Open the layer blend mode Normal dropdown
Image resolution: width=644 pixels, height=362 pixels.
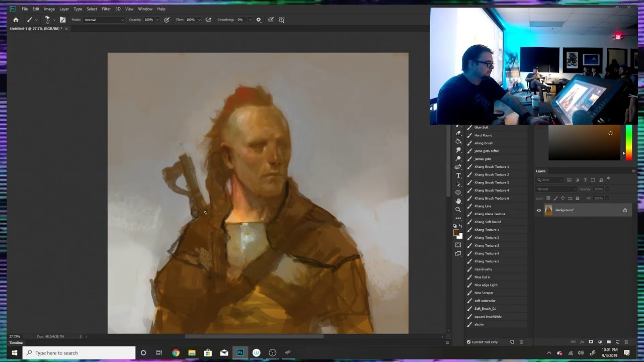pos(555,189)
